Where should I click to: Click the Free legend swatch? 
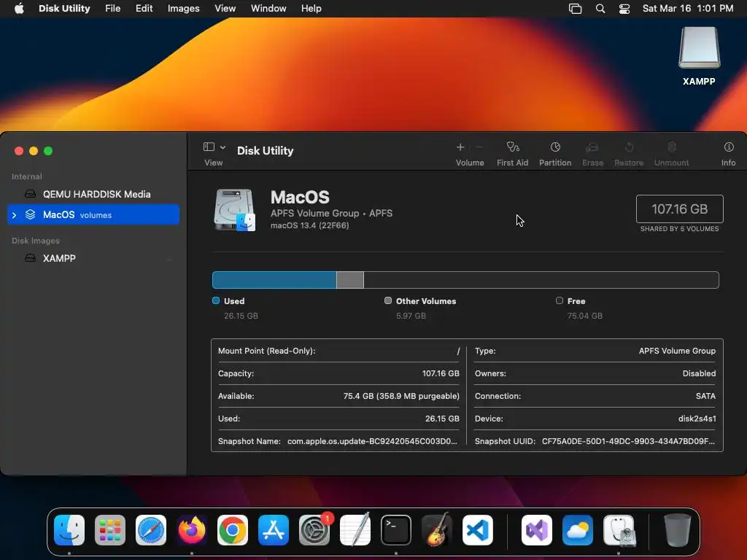tap(560, 300)
